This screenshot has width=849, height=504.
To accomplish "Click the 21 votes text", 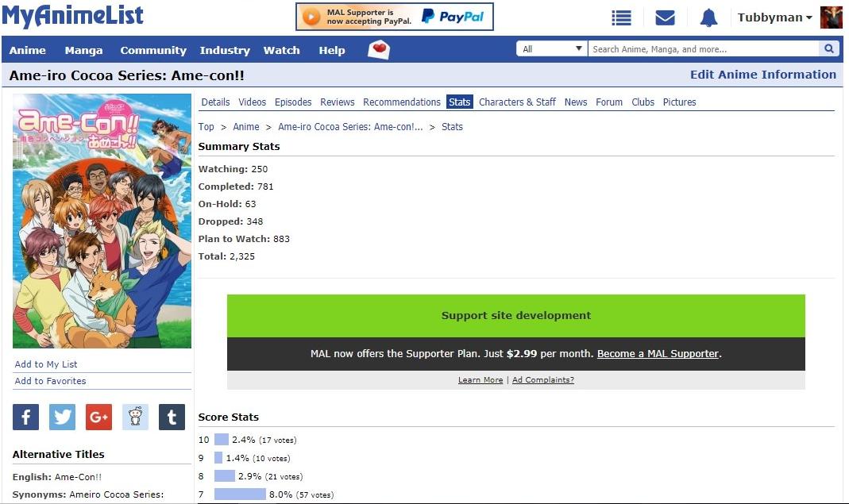I will click(284, 477).
